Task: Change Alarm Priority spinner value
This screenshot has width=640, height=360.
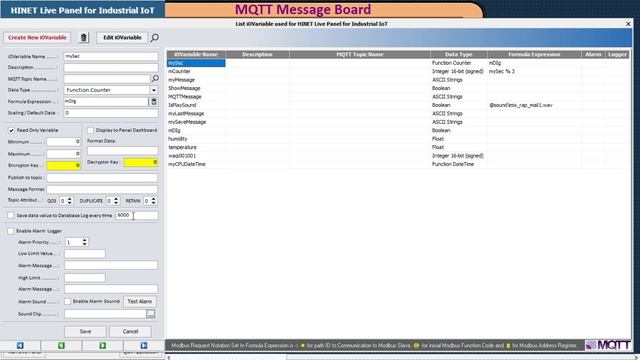Action: click(x=84, y=242)
